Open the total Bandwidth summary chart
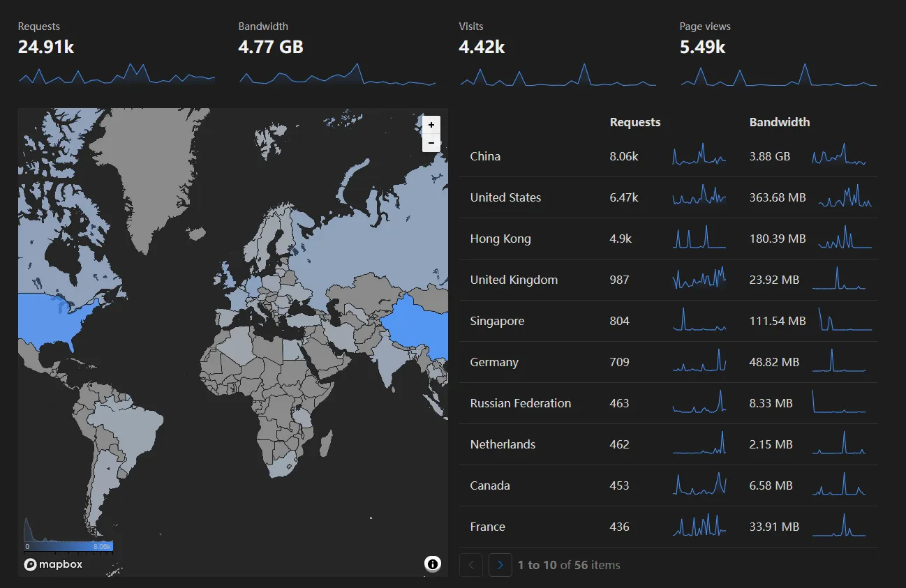This screenshot has height=588, width=906. 337,75
